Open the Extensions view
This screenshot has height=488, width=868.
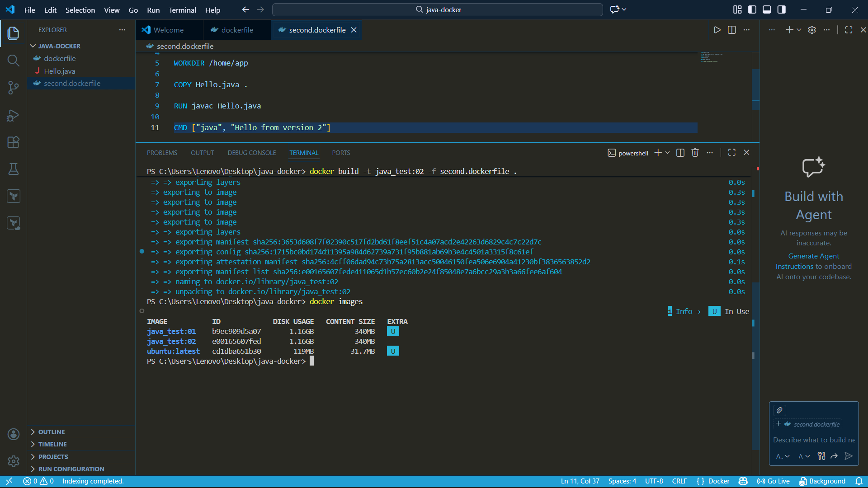pos(13,142)
